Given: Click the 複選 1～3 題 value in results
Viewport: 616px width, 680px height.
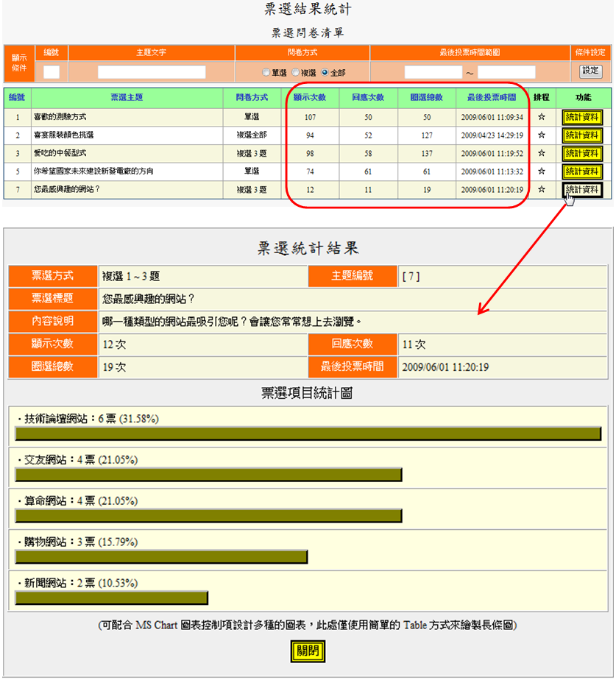Looking at the screenshot, I should click(x=131, y=276).
